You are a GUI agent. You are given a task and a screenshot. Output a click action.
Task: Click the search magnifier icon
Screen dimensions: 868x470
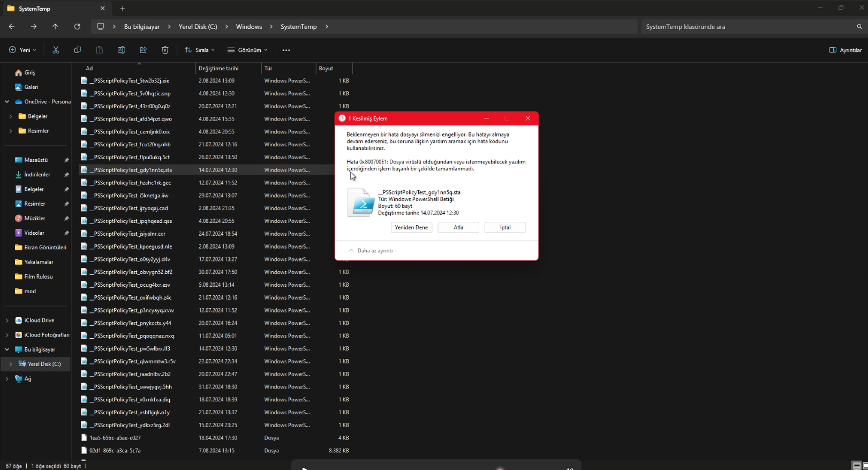coord(859,26)
